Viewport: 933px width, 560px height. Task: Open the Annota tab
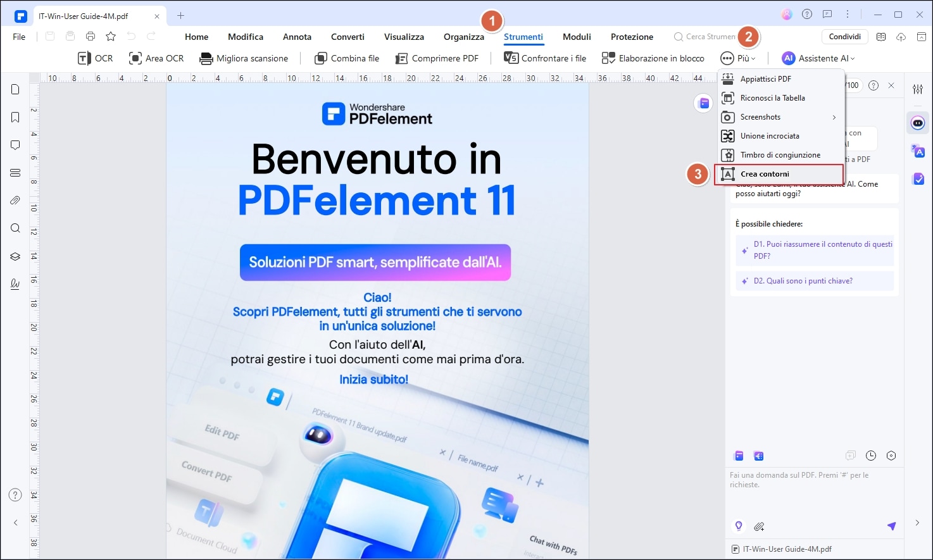coord(297,37)
